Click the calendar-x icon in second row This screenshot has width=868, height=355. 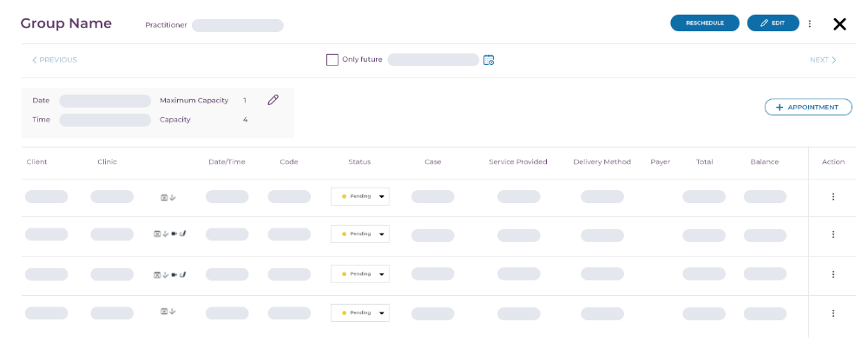coord(157,233)
